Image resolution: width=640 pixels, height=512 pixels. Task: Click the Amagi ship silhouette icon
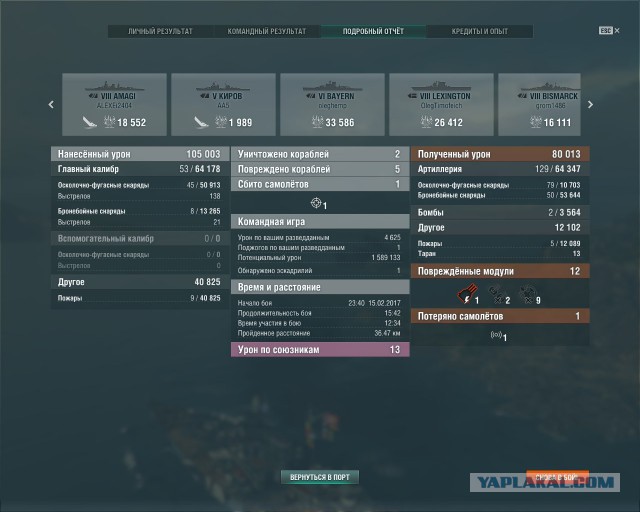tap(114, 86)
